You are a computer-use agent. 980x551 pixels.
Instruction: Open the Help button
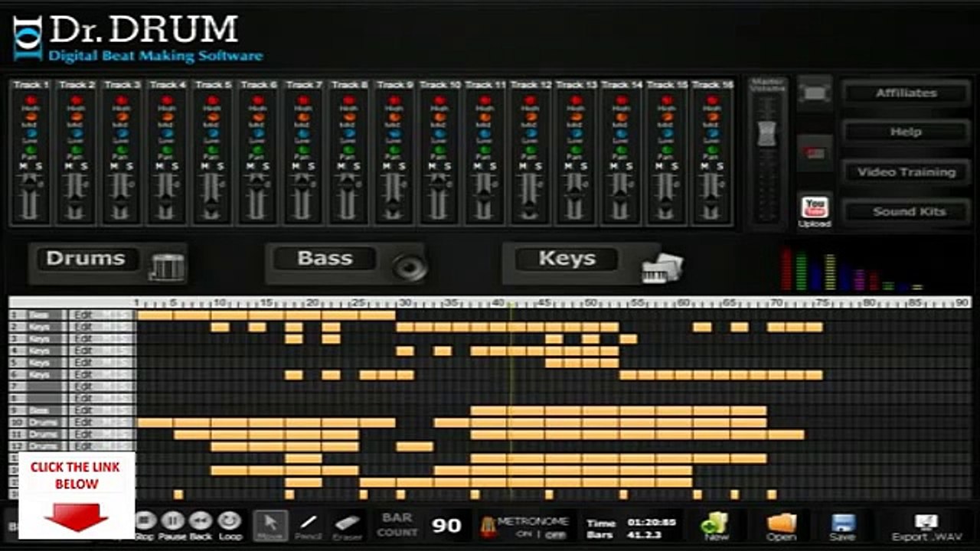point(906,132)
